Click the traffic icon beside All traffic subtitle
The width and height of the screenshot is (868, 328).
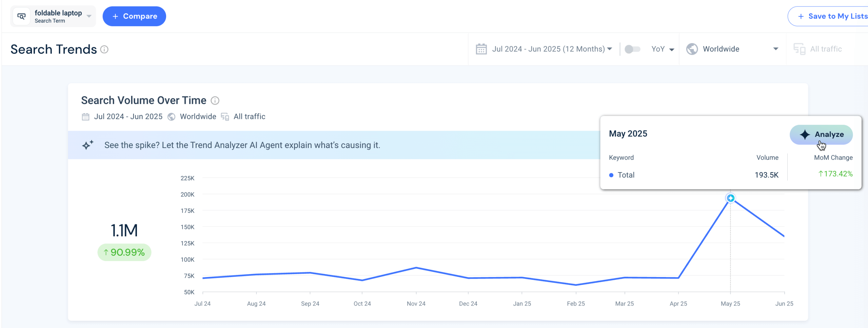tap(224, 116)
